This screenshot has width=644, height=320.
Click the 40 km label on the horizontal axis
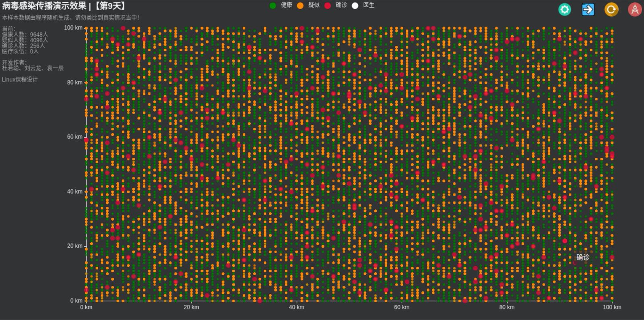[297, 307]
